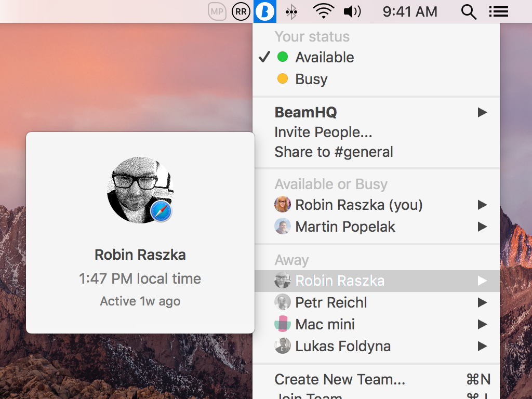Viewport: 532px width, 399px height.
Task: Open Notification Center list icon
Action: (498, 11)
